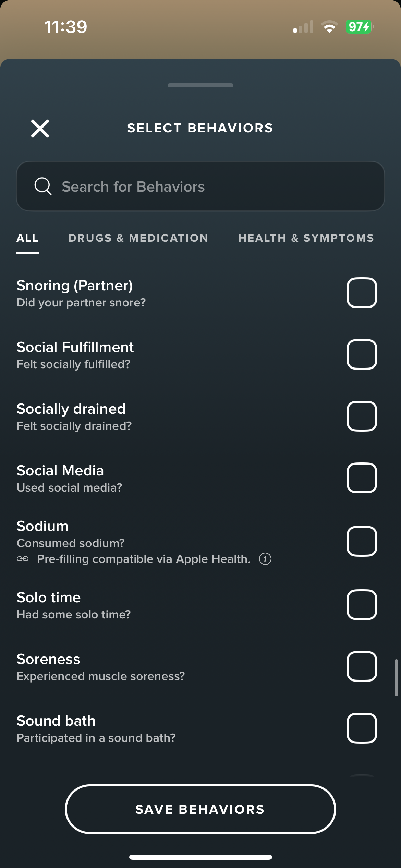This screenshot has width=401, height=868.
Task: Mark the Solo time checkbox
Action: pos(362,605)
